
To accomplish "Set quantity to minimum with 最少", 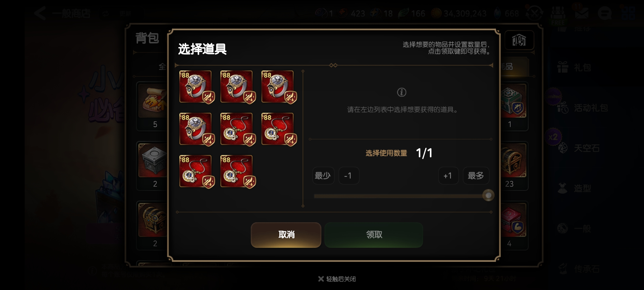I will [x=323, y=176].
